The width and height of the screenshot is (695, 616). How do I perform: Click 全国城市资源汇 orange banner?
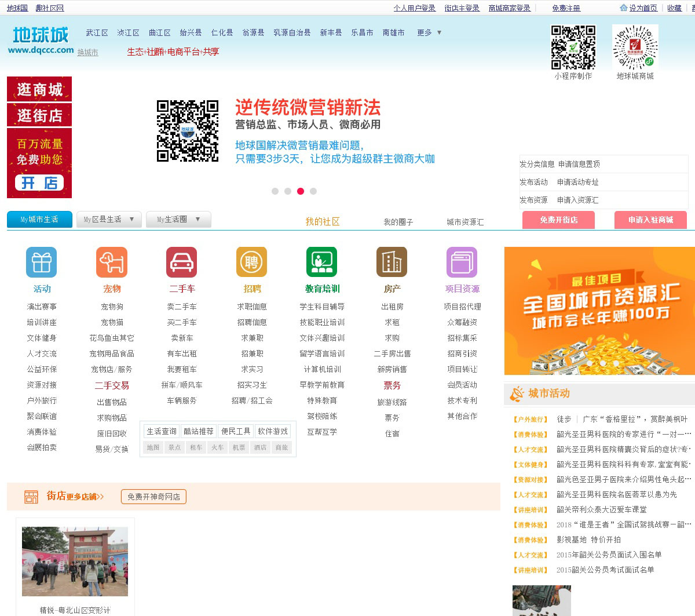[x=599, y=311]
